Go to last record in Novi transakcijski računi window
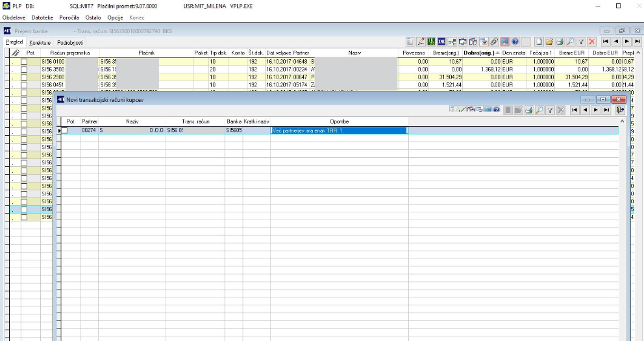Screen dimensions: 644x341 click(x=606, y=110)
